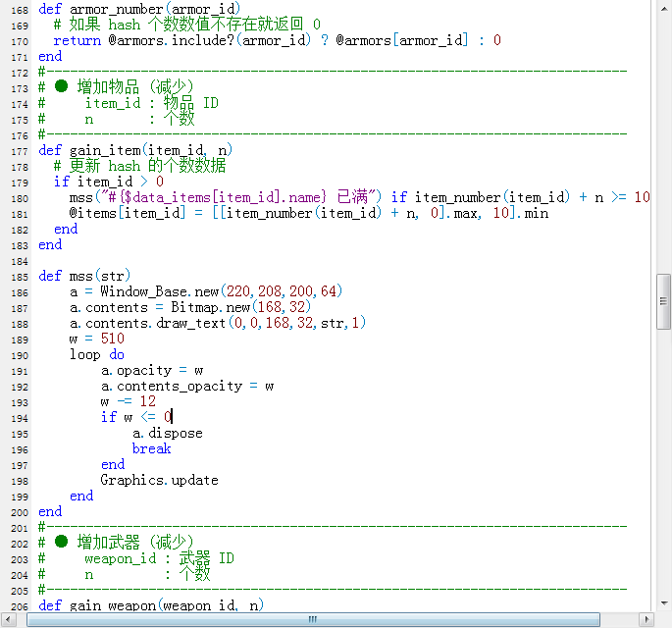This screenshot has width=672, height=628.
Task: Click 'def armor_number(armor_id)' text
Action: point(139,9)
